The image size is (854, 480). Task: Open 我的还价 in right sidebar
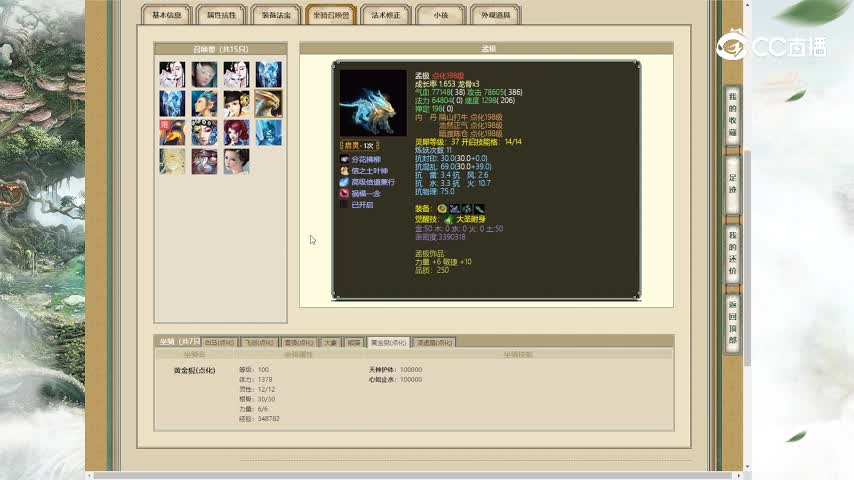pyautogui.click(x=733, y=253)
